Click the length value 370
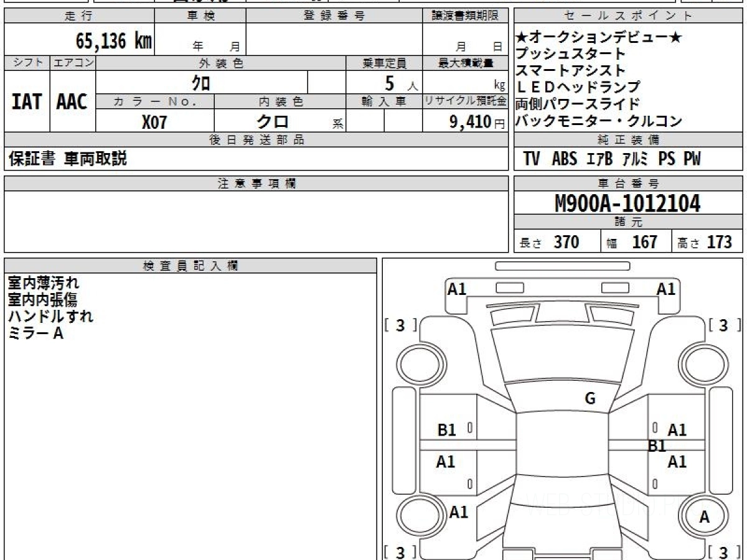Screen dimensions: 747x560 (x=566, y=242)
